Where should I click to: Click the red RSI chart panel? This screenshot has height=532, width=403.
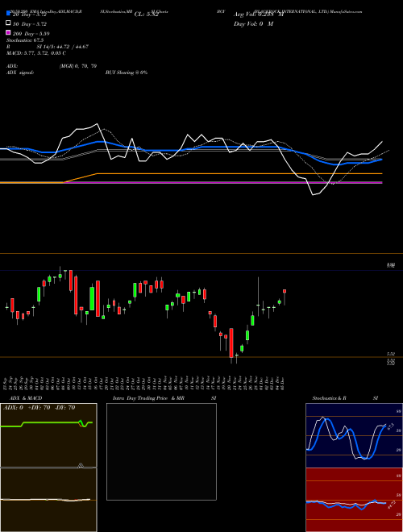[354, 500]
